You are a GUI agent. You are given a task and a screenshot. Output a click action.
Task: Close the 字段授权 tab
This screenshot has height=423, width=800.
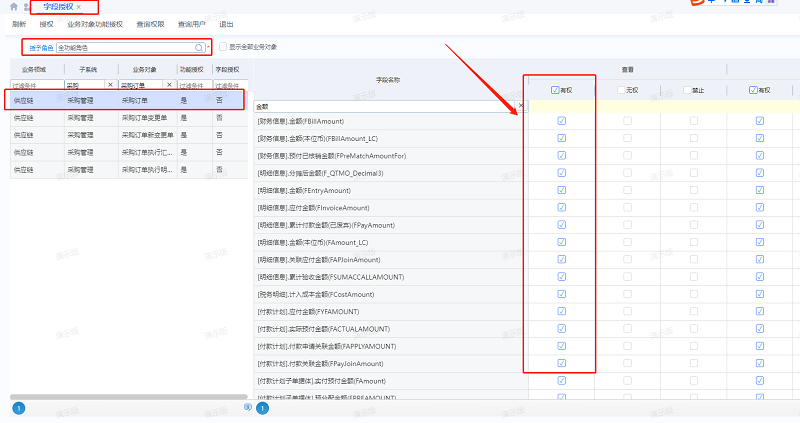click(79, 7)
